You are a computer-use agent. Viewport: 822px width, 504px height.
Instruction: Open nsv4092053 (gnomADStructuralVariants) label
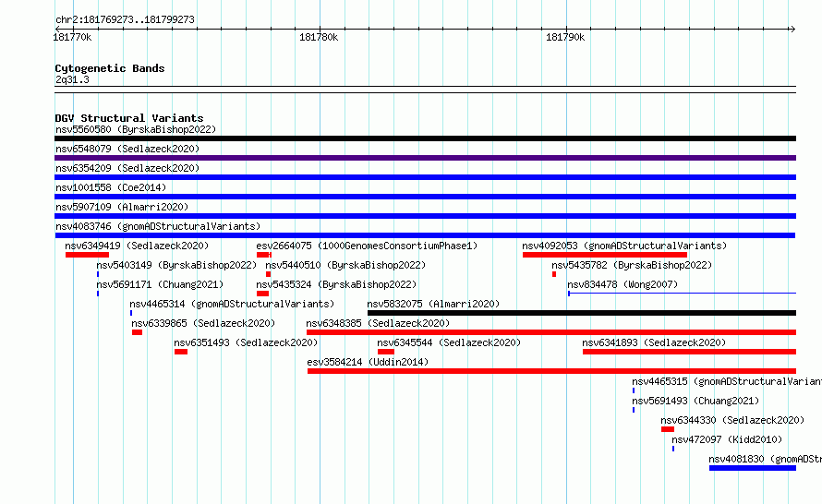pos(624,246)
